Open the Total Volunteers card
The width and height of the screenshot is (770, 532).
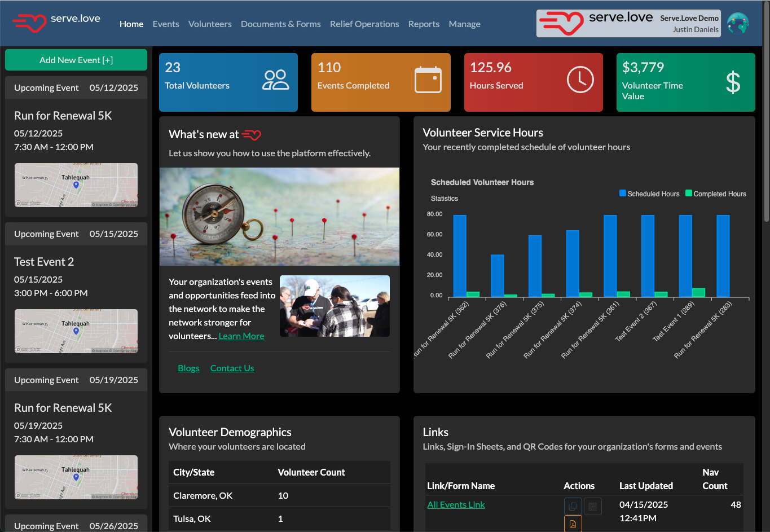[x=228, y=82]
